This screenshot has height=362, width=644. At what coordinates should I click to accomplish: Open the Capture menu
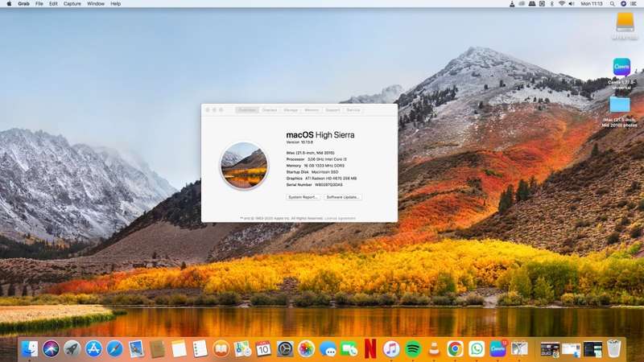point(72,4)
